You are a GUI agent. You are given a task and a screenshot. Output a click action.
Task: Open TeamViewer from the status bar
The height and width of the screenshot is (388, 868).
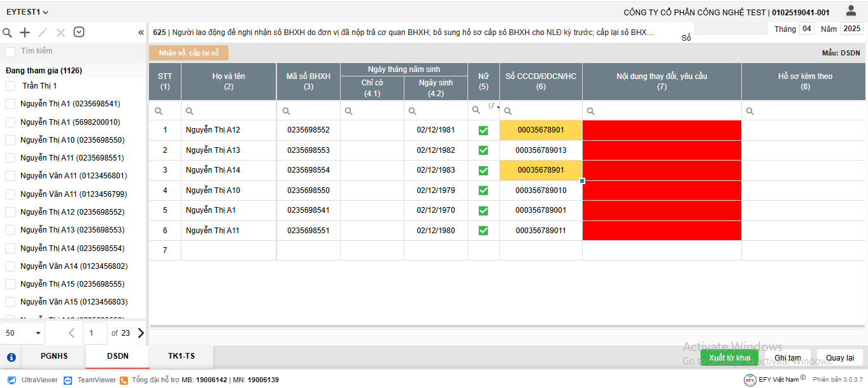click(68, 380)
